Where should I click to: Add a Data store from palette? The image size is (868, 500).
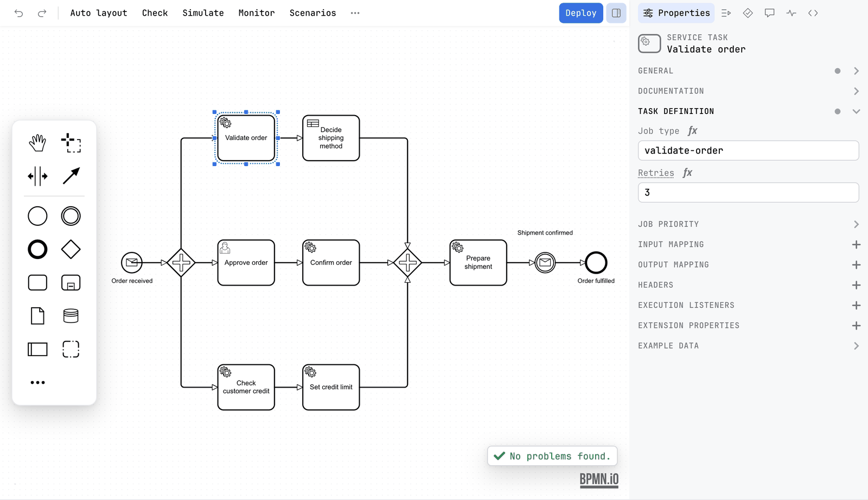(x=71, y=316)
